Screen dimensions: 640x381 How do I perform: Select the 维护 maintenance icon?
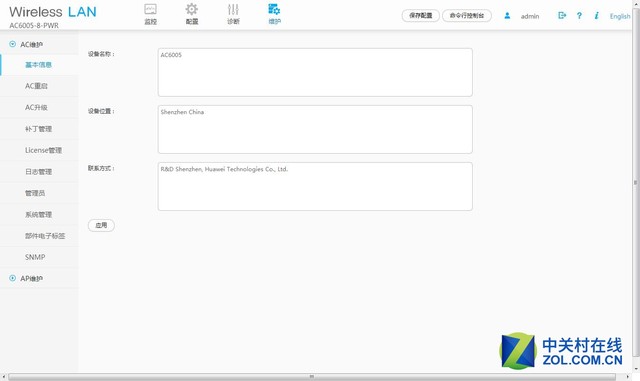point(274,9)
